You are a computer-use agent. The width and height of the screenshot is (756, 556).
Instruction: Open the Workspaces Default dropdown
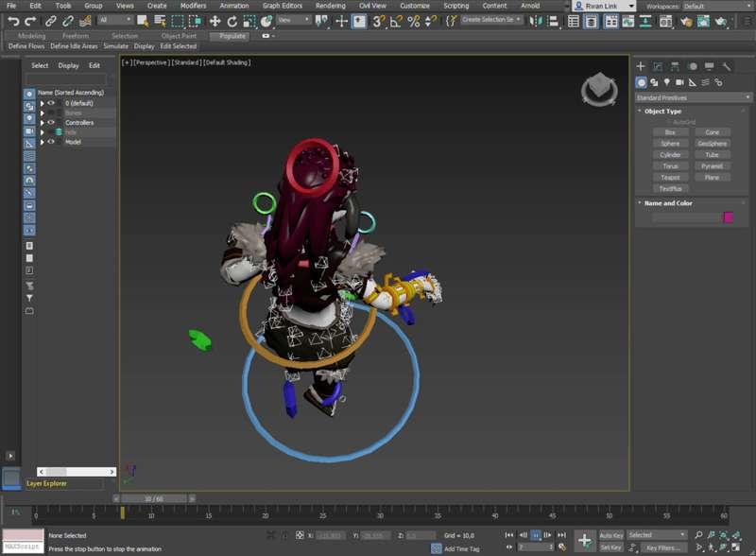717,7
